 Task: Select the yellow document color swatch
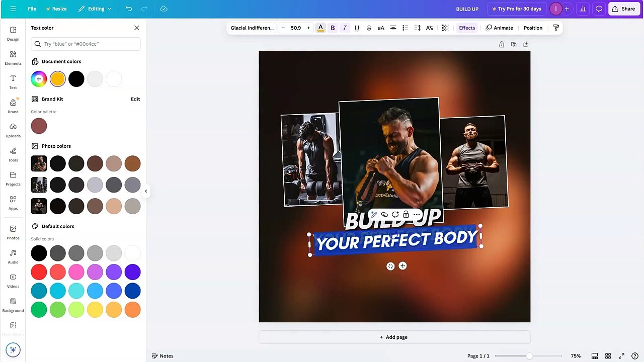click(57, 79)
